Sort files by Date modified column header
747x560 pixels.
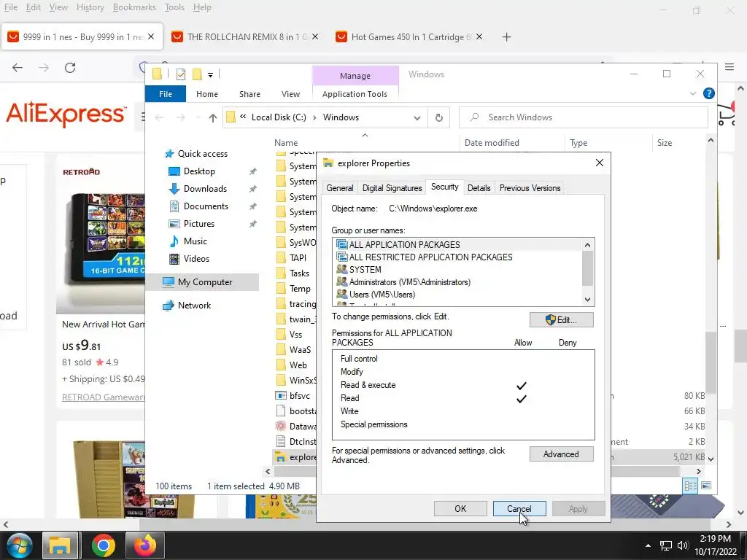point(492,143)
